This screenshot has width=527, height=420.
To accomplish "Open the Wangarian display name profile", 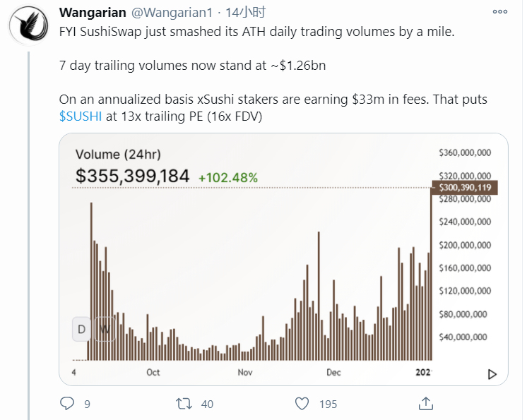I will tap(90, 13).
